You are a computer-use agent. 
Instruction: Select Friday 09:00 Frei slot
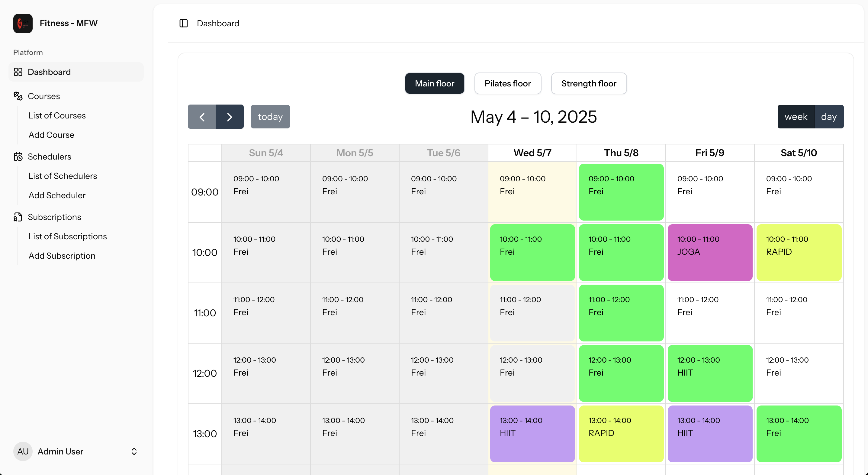pos(710,192)
